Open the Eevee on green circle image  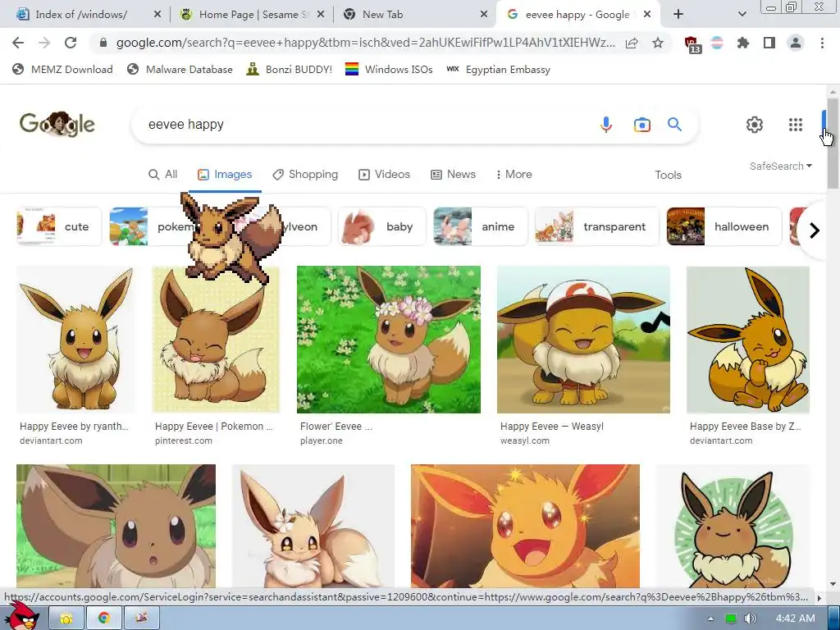(733, 526)
